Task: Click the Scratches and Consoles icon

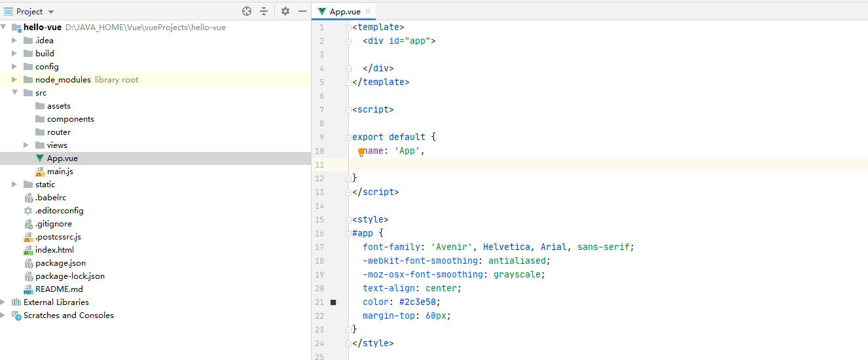Action: click(16, 315)
